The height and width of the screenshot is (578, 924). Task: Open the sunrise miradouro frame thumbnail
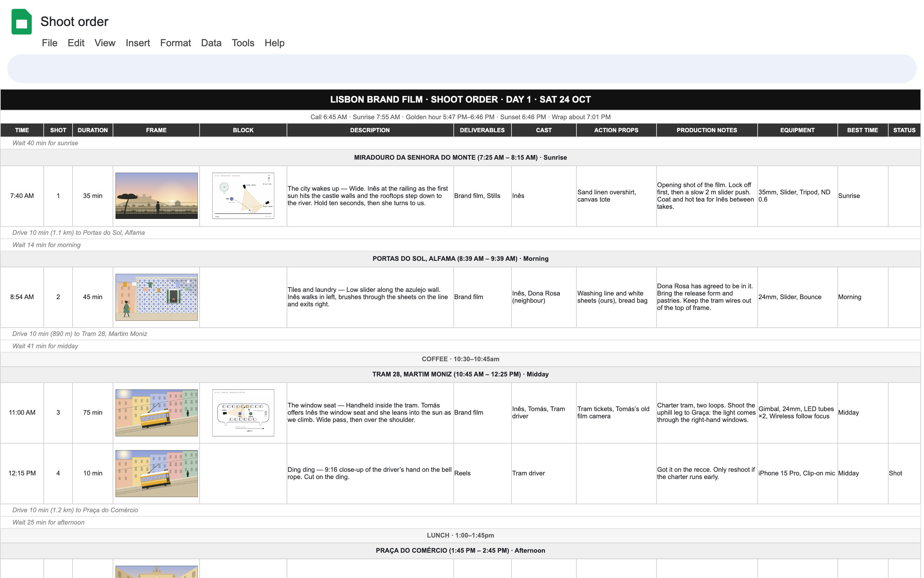(x=157, y=196)
